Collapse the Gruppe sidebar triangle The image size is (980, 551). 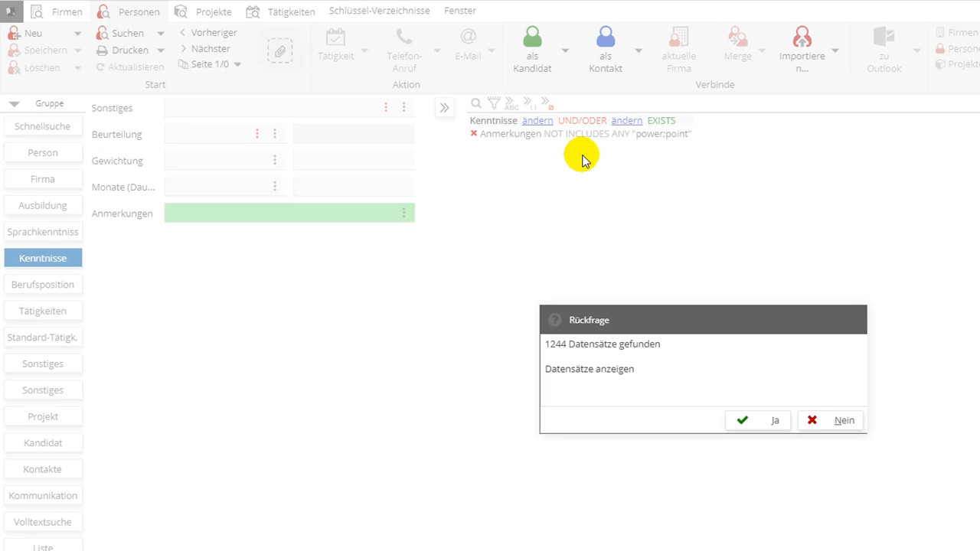coord(15,104)
